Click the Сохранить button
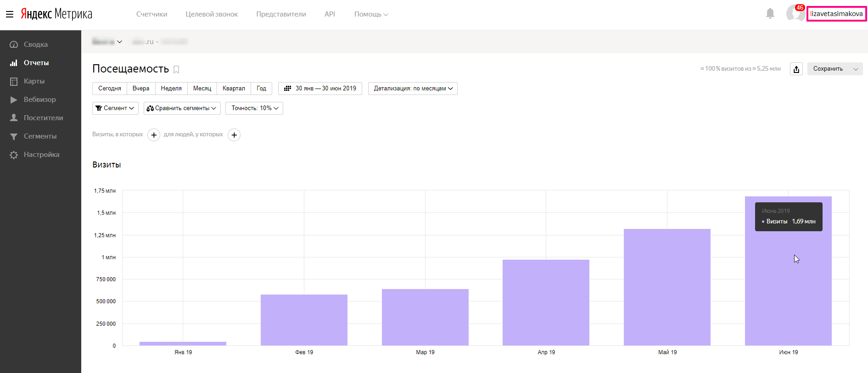Image resolution: width=868 pixels, height=373 pixels. click(x=828, y=69)
